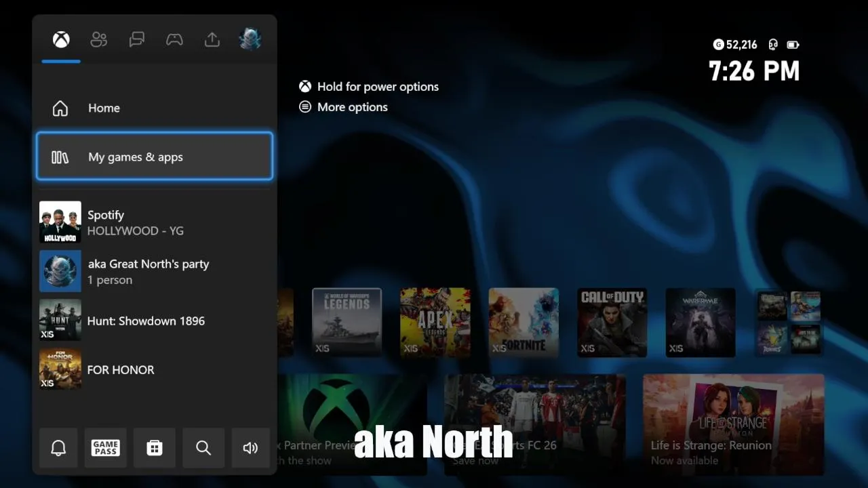Open the Sports FC 26 card
This screenshot has height=488, width=868.
click(535, 424)
